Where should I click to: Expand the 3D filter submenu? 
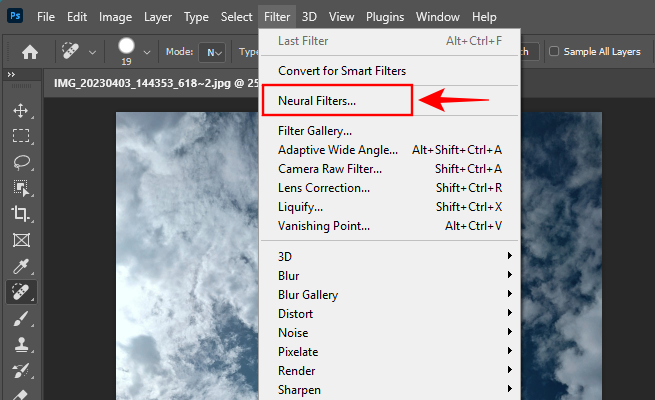point(389,256)
